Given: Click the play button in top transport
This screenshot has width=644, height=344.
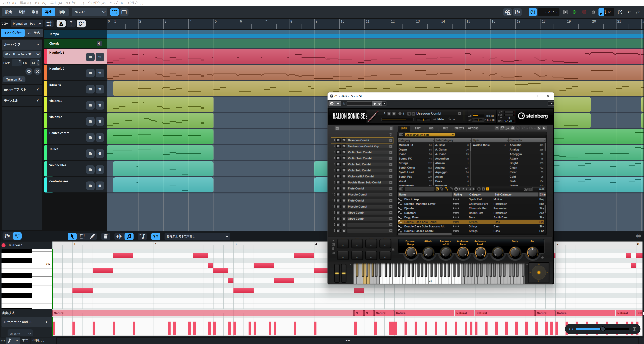Looking at the screenshot, I should (575, 12).
